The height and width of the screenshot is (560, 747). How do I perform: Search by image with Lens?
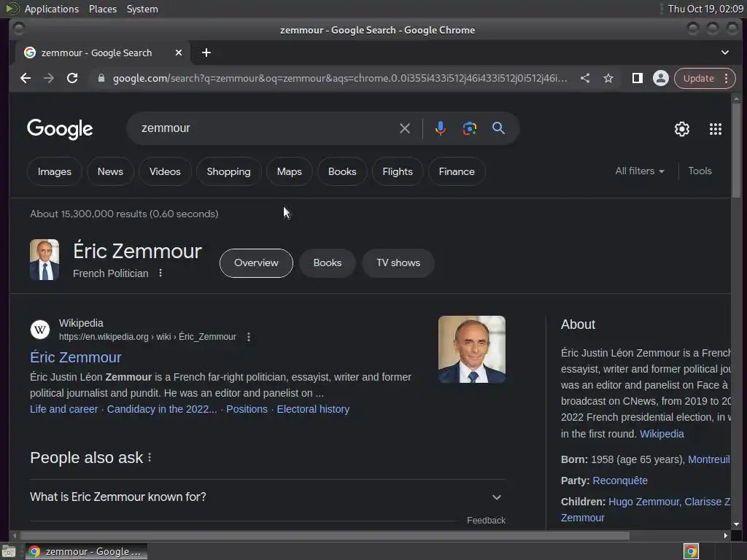[469, 128]
